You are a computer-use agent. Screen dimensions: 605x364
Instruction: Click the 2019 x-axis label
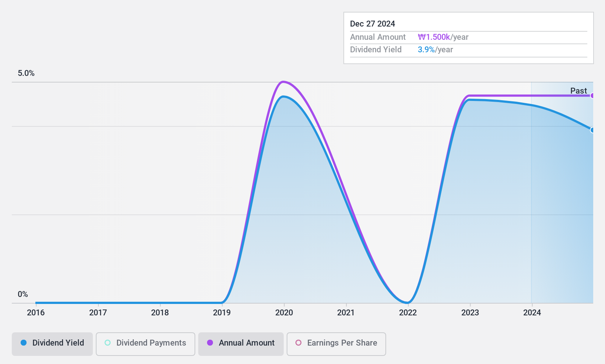222,313
